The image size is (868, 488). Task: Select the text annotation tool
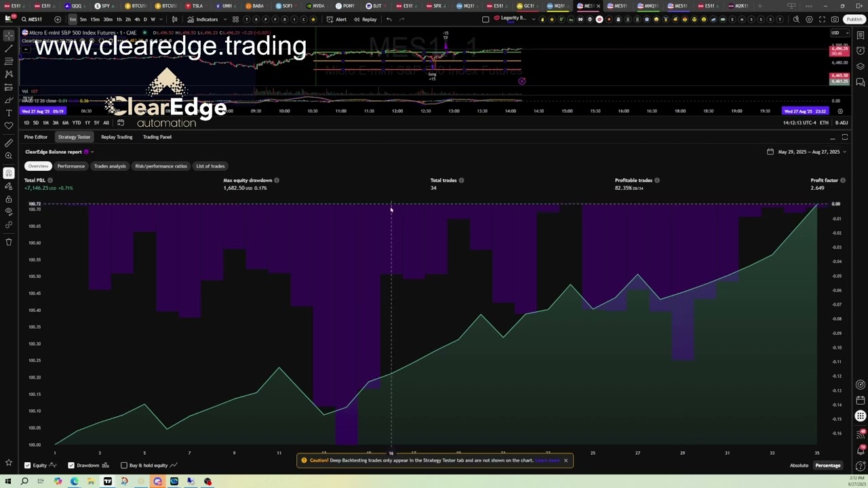pos(9,113)
